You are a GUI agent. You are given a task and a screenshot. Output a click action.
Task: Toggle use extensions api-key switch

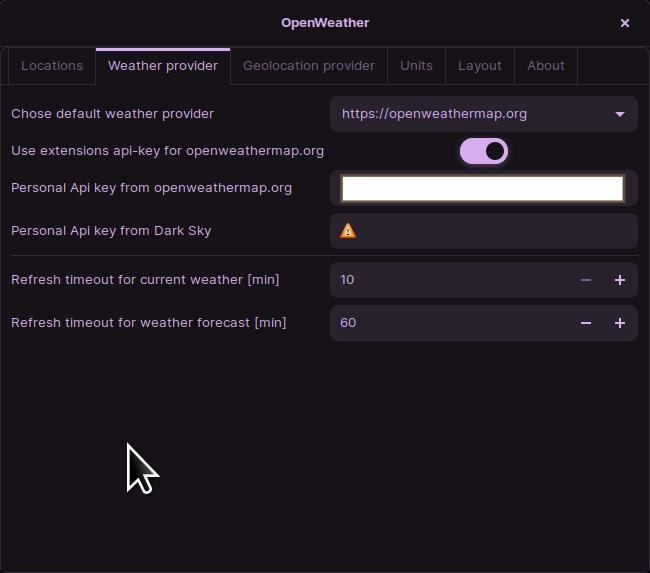pyautogui.click(x=483, y=151)
